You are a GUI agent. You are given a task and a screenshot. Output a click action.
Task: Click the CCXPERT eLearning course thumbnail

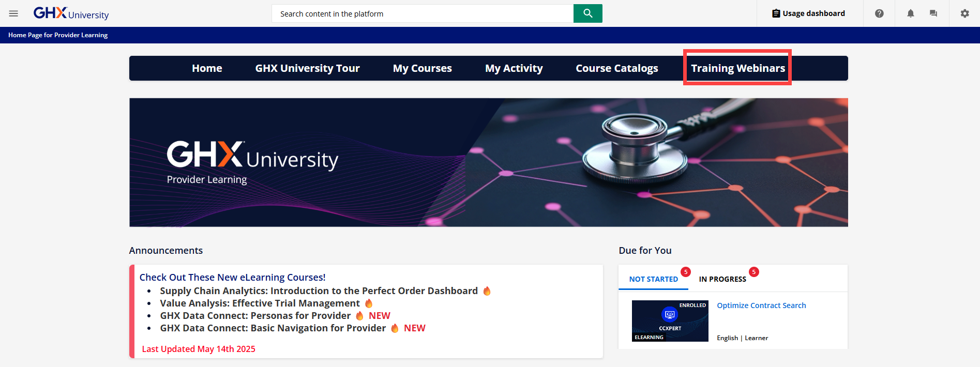[x=670, y=321]
